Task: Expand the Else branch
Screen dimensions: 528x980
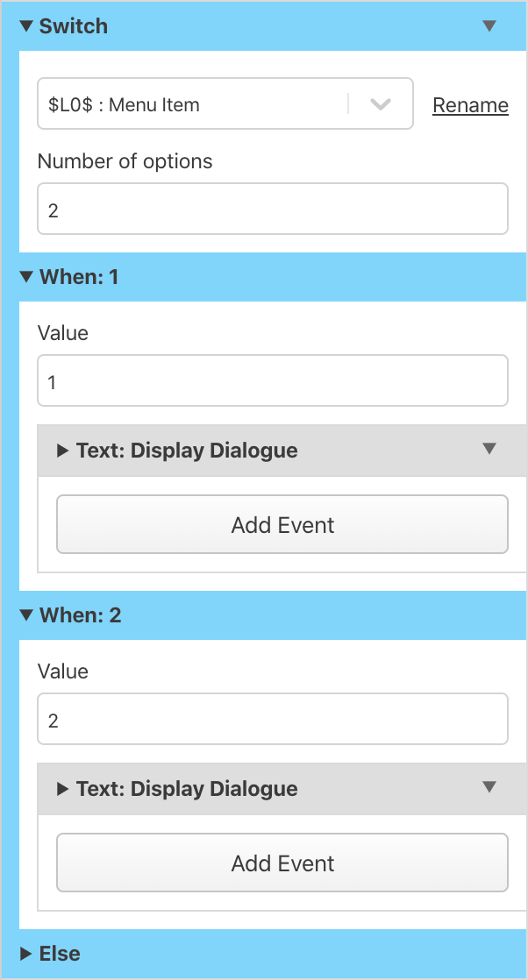Action: [25, 953]
